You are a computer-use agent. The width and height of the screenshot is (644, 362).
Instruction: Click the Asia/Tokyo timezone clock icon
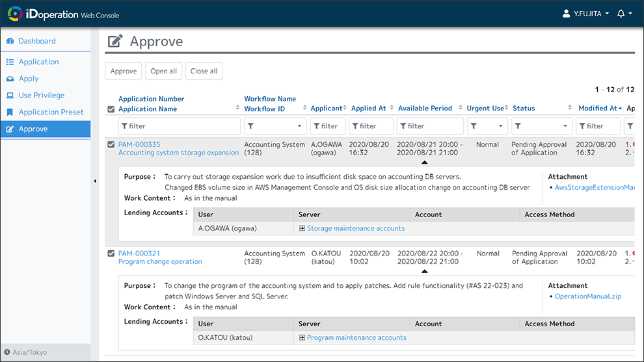coord(7,352)
